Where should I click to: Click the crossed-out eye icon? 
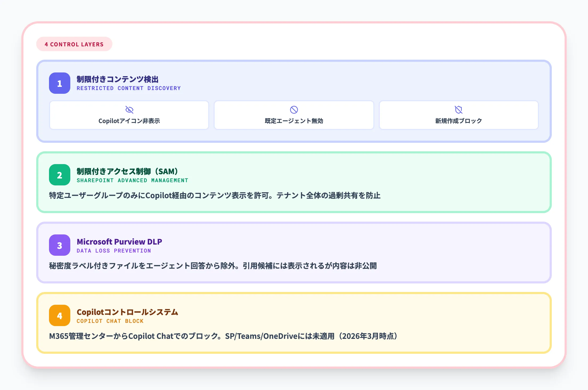click(x=129, y=110)
